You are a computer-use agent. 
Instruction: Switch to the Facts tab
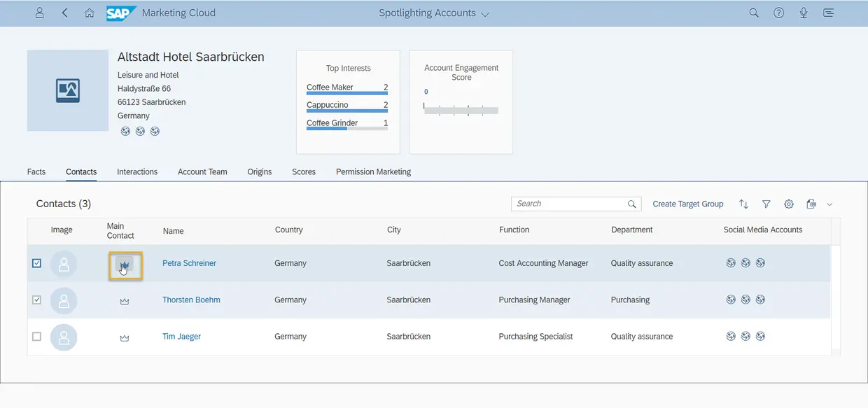(x=36, y=171)
